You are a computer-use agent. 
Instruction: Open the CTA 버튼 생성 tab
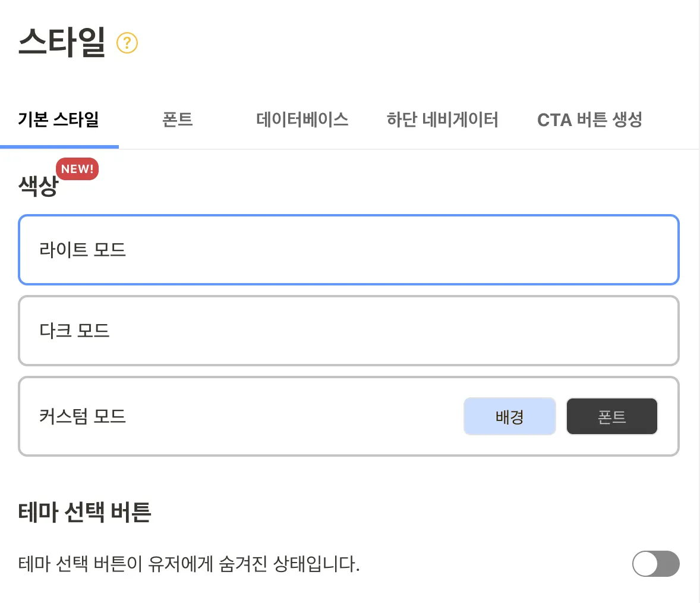(x=589, y=120)
